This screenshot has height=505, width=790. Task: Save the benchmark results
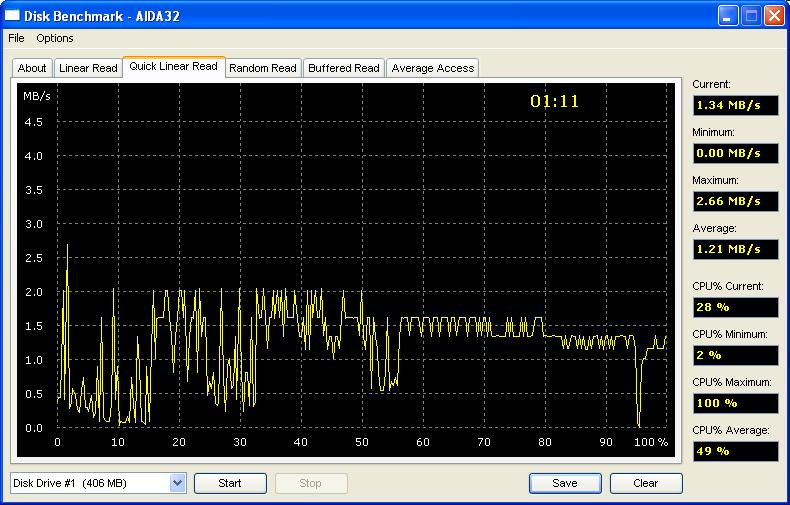[565, 483]
